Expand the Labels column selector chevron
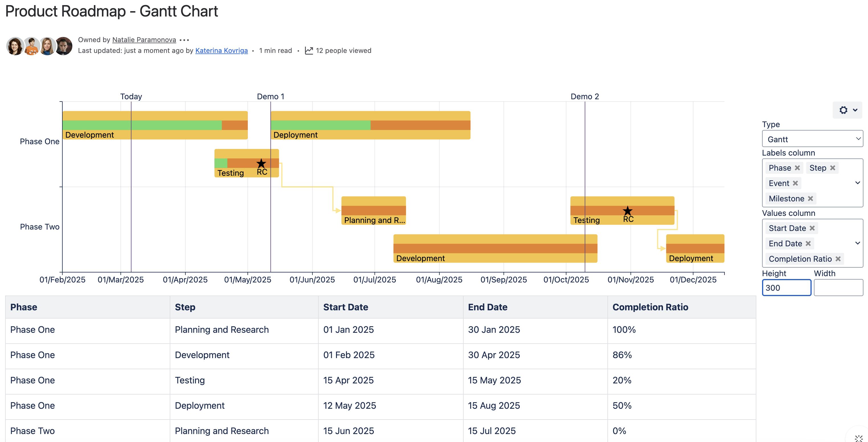868x442 pixels. pyautogui.click(x=857, y=183)
